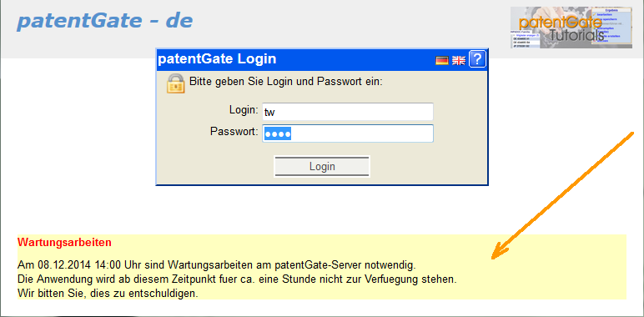This screenshot has width=644, height=317.
Task: Open help via the question mark icon
Action: (477, 59)
